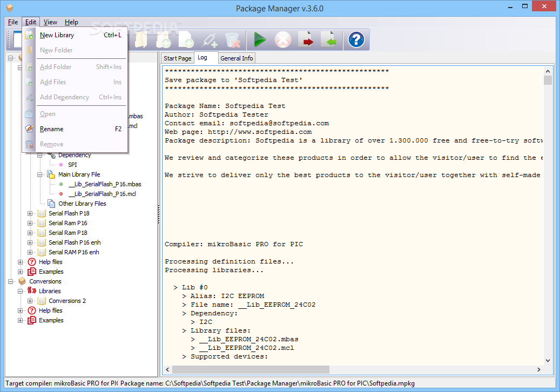The image size is (560, 392).
Task: Maximize the Package Manager window
Action: point(525,6)
